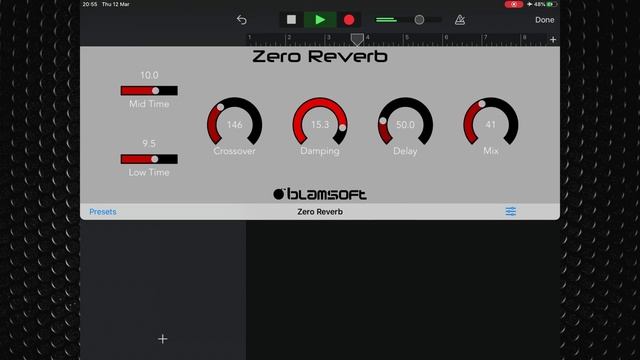The width and height of the screenshot is (640, 360).
Task: Click the screen recording indicator in status bar
Action: pos(514,4)
